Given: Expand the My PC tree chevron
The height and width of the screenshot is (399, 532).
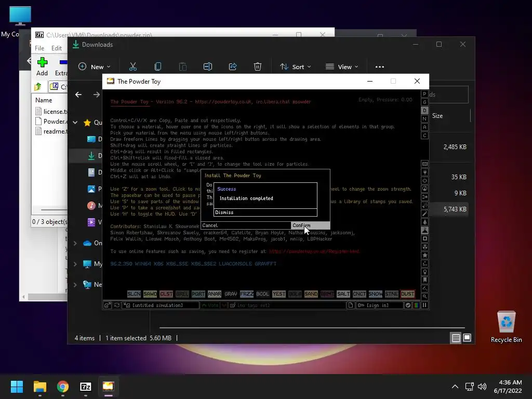Looking at the screenshot, I should (x=75, y=264).
